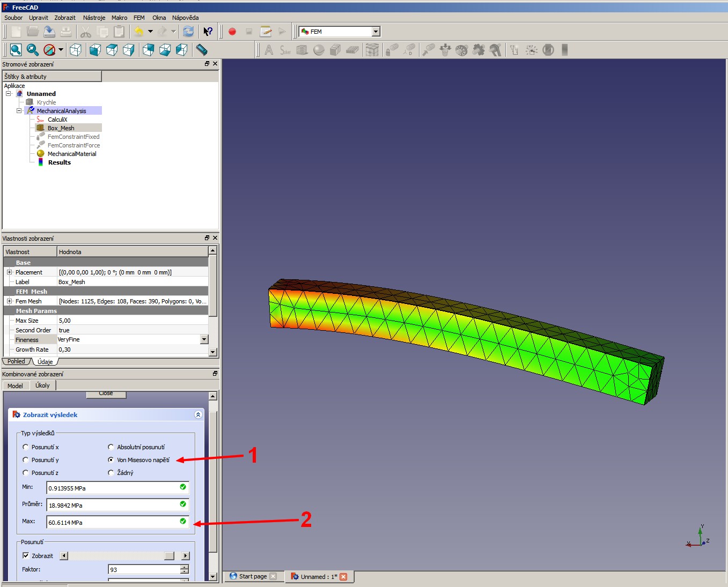Click the measure distance ruler icon

coord(202,50)
